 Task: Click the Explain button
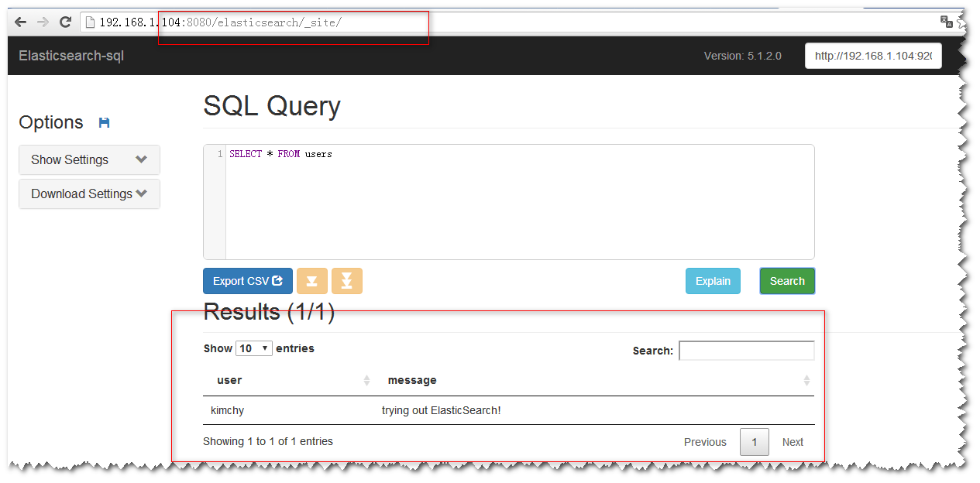click(x=713, y=281)
